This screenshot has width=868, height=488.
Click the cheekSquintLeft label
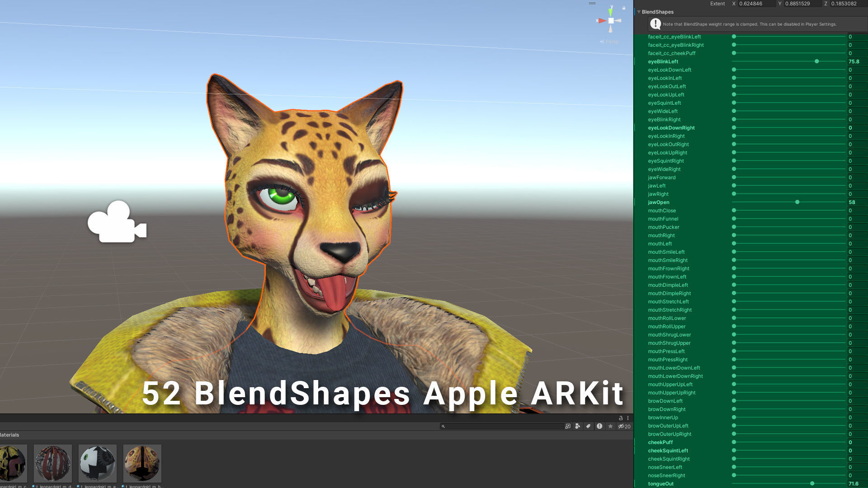tap(668, 451)
